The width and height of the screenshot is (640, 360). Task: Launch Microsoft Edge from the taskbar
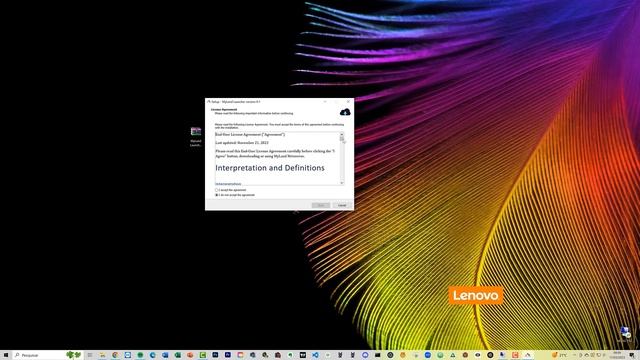click(153, 355)
